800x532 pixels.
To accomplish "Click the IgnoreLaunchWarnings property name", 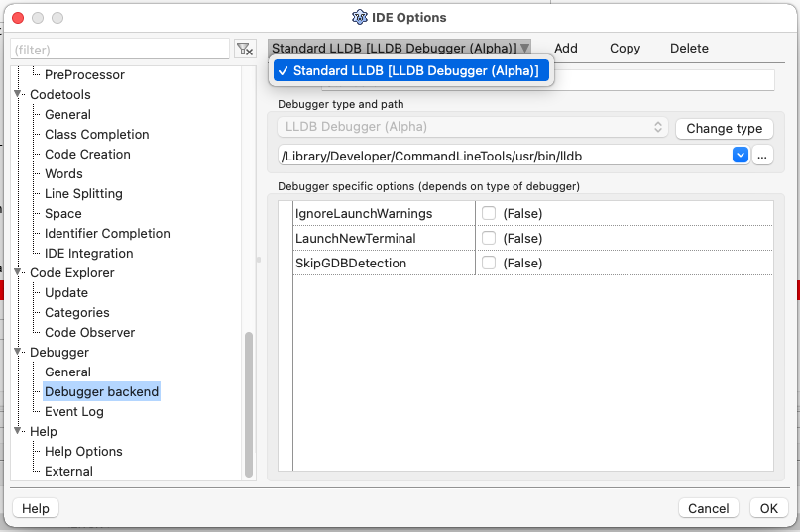I will 364,213.
